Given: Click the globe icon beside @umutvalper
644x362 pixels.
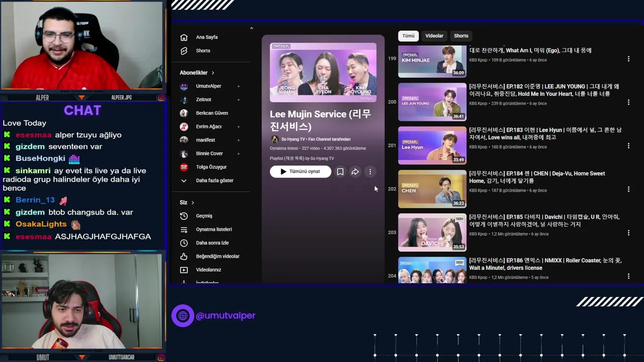Looking at the screenshot, I should (183, 316).
